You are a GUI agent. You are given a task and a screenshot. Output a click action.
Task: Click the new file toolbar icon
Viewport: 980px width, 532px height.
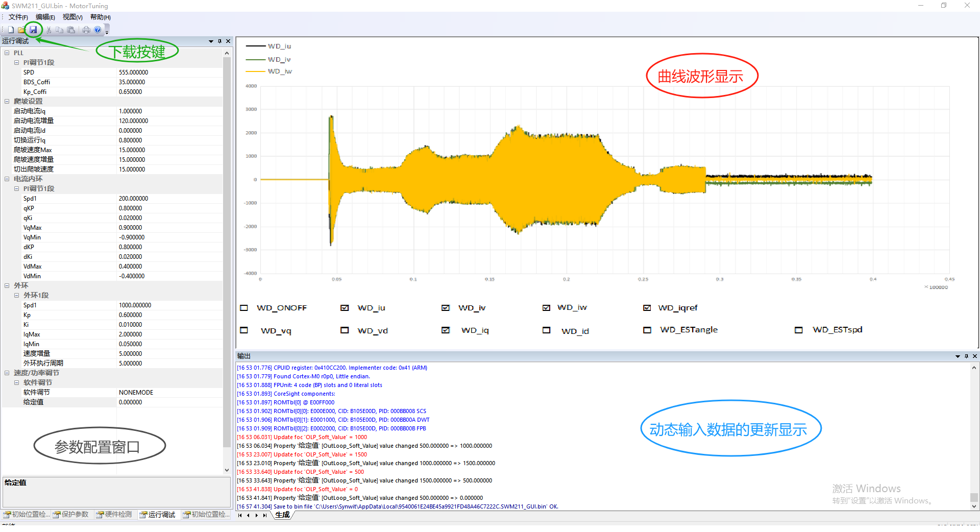(x=11, y=30)
